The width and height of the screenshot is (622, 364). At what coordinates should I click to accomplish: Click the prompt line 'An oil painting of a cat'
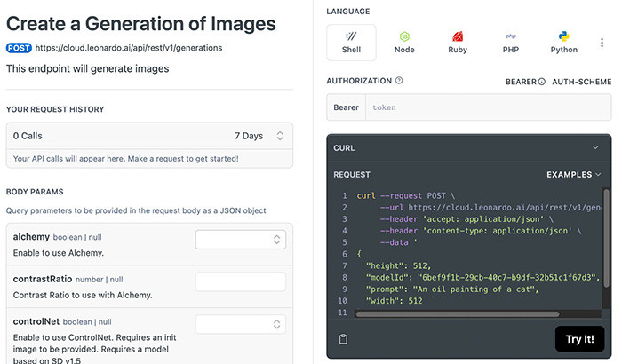(452, 289)
